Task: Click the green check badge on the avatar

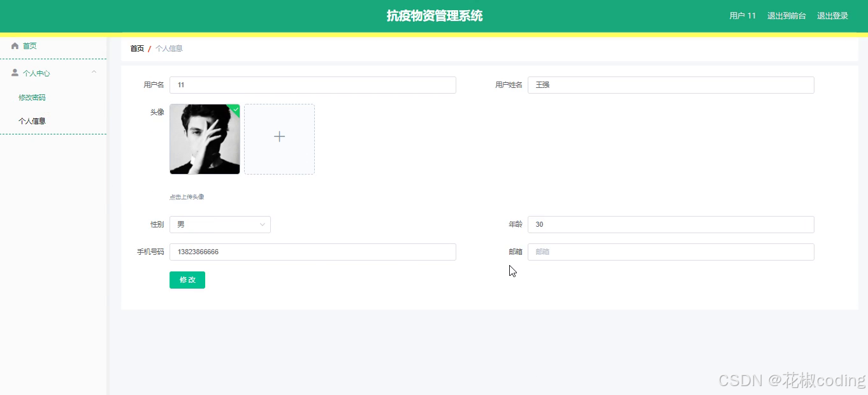Action: coord(235,109)
